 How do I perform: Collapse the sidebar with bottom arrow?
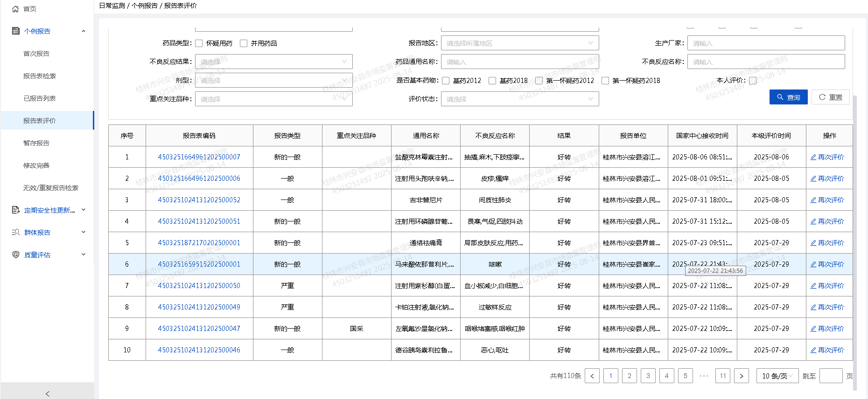coord(47,393)
